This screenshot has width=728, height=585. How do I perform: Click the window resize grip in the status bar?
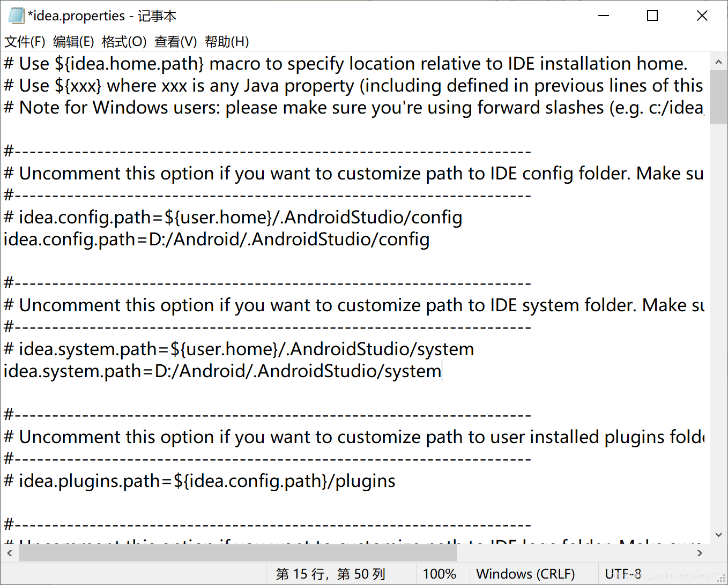721,578
